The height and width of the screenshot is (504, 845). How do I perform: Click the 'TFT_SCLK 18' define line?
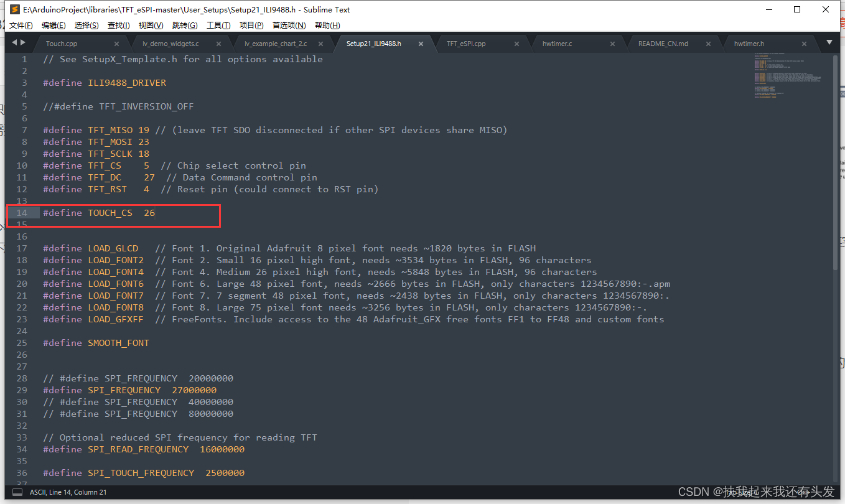96,154
